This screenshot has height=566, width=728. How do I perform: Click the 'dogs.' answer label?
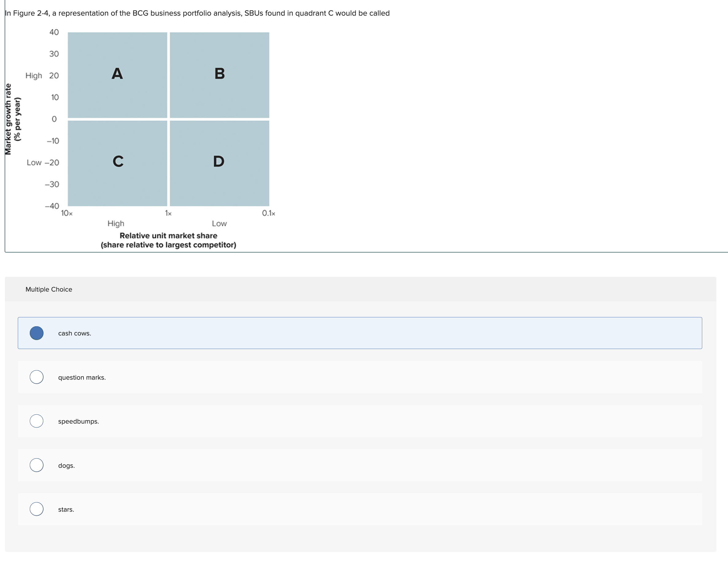[x=66, y=465]
